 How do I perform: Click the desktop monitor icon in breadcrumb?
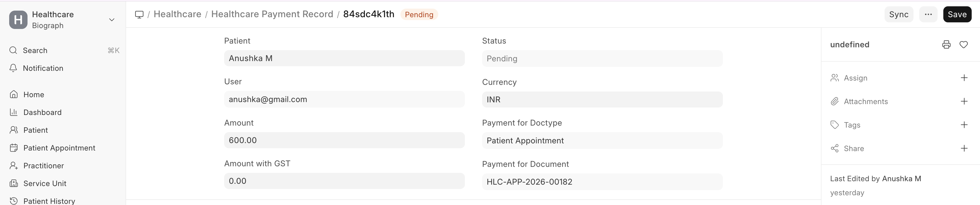click(x=139, y=14)
